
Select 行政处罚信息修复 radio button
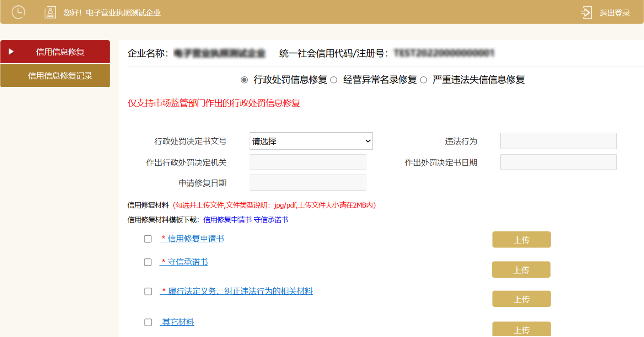(244, 80)
